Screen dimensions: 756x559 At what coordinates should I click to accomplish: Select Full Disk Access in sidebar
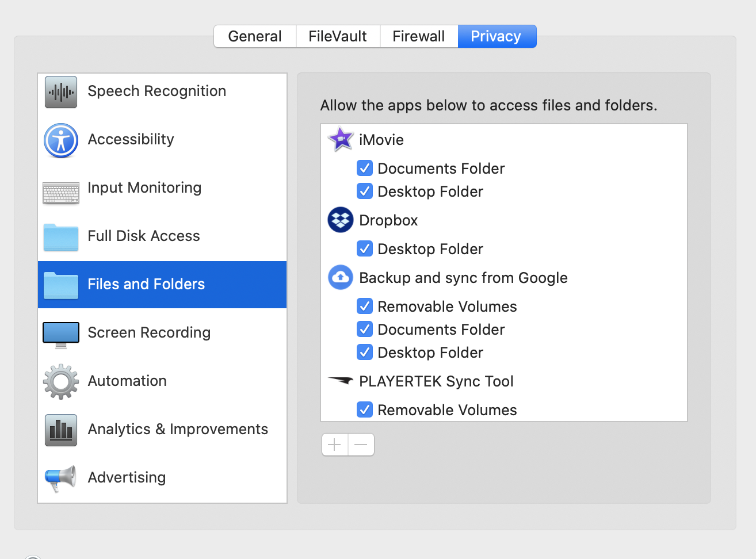tap(144, 236)
